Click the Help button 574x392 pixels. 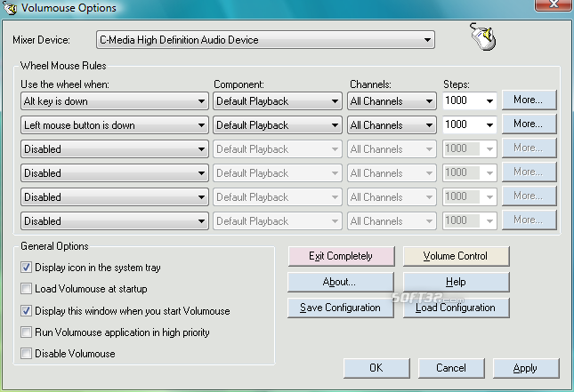[x=457, y=282]
